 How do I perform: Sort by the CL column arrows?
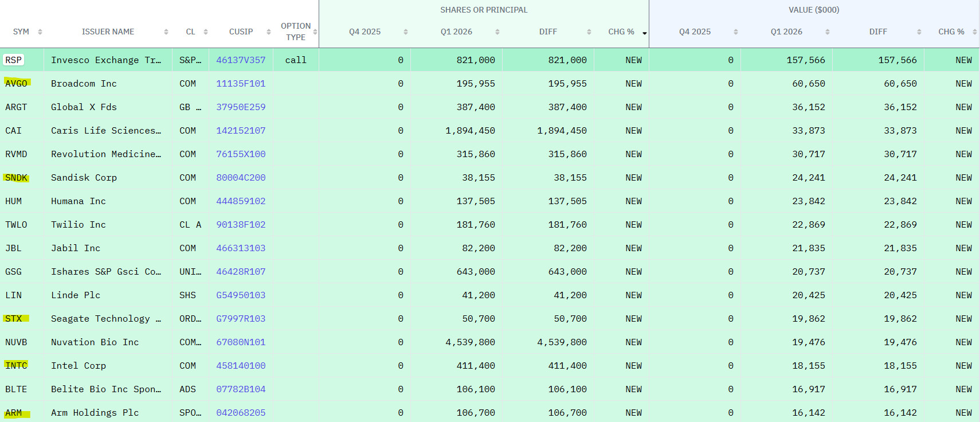click(206, 32)
